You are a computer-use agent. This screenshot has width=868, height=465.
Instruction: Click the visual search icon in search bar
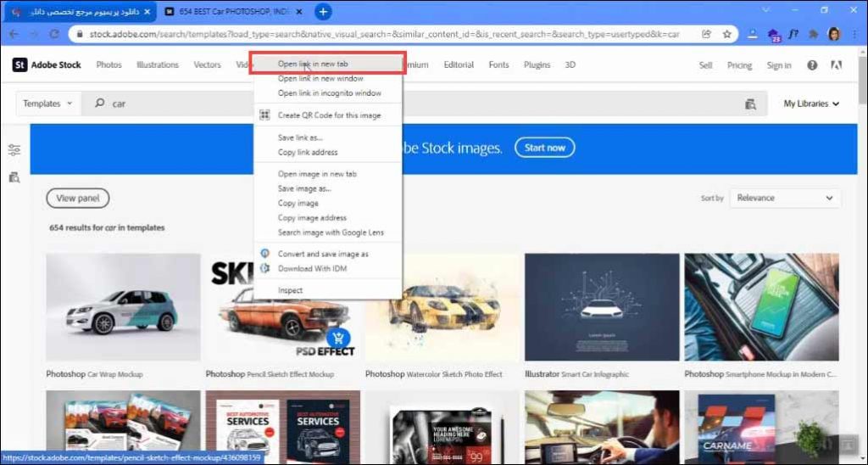(x=750, y=104)
